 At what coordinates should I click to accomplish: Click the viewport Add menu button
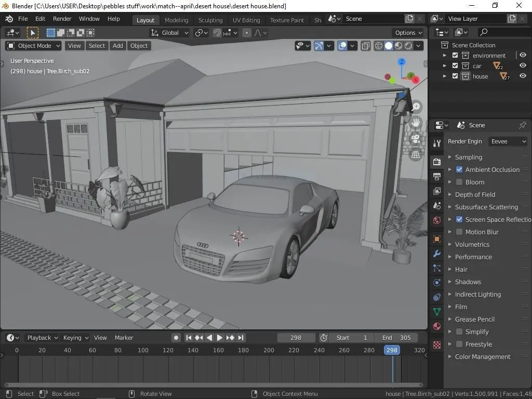(x=118, y=46)
